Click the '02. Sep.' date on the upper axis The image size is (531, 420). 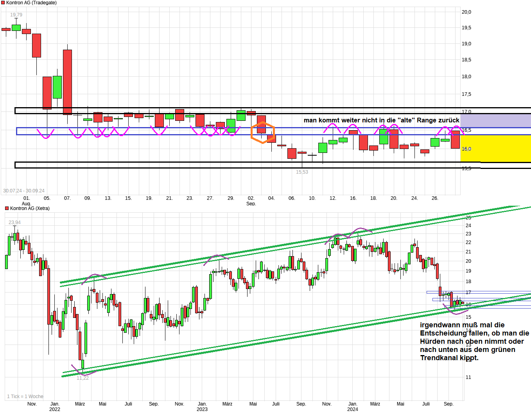tap(251, 201)
